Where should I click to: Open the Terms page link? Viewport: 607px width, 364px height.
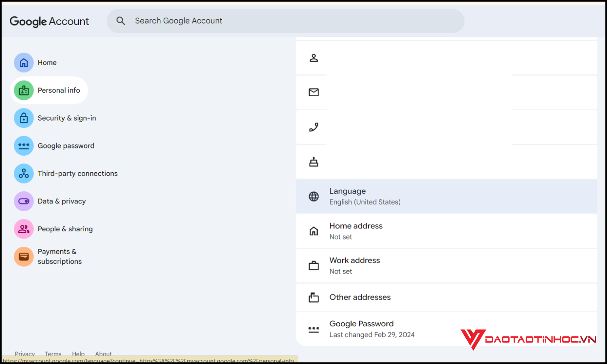pyautogui.click(x=53, y=354)
